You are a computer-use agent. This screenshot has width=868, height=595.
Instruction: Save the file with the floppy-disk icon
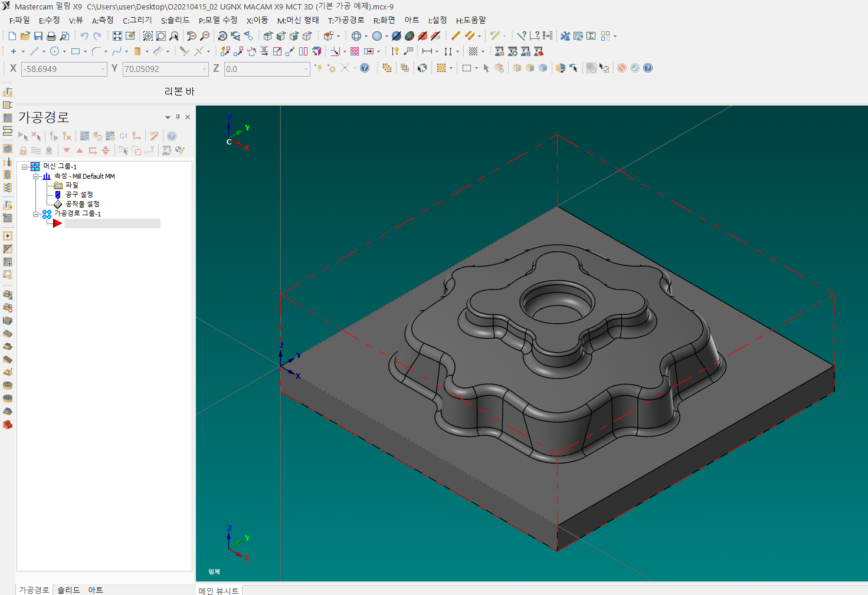[x=38, y=36]
